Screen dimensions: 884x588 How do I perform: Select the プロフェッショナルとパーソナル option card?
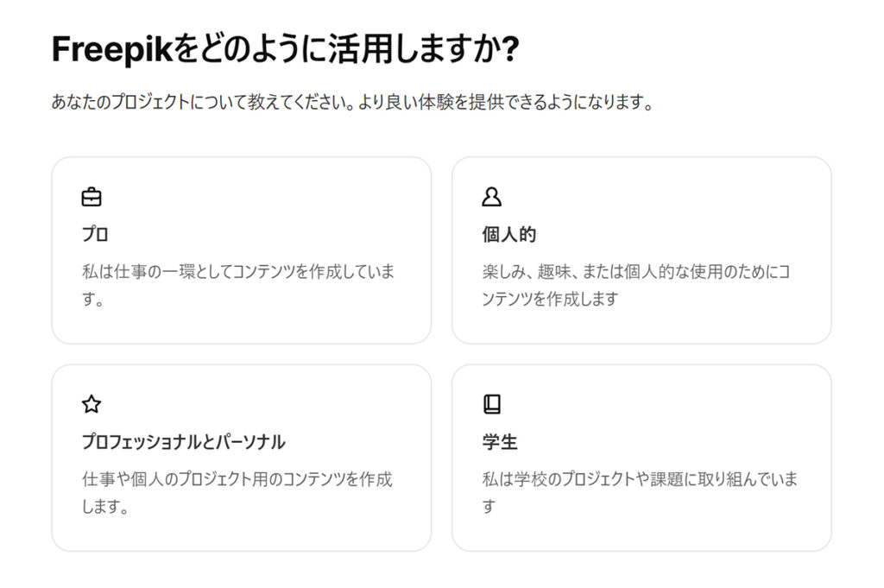[x=242, y=457]
